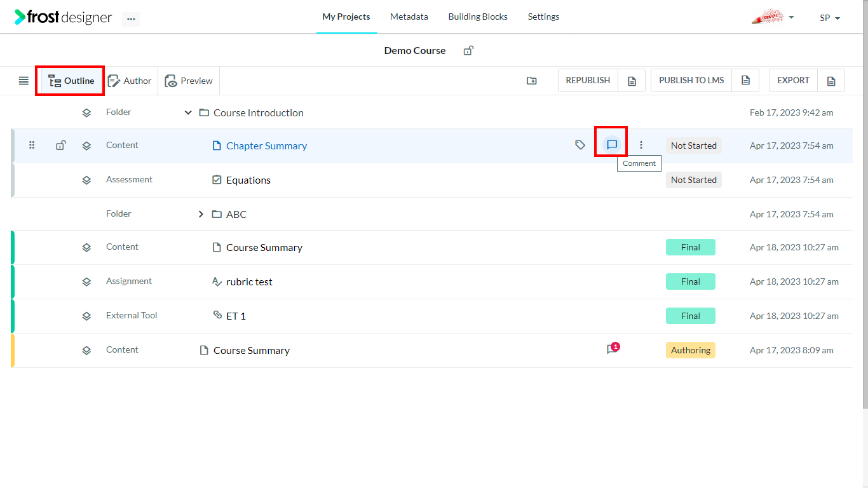Click the add folder icon in toolbar

pos(532,81)
